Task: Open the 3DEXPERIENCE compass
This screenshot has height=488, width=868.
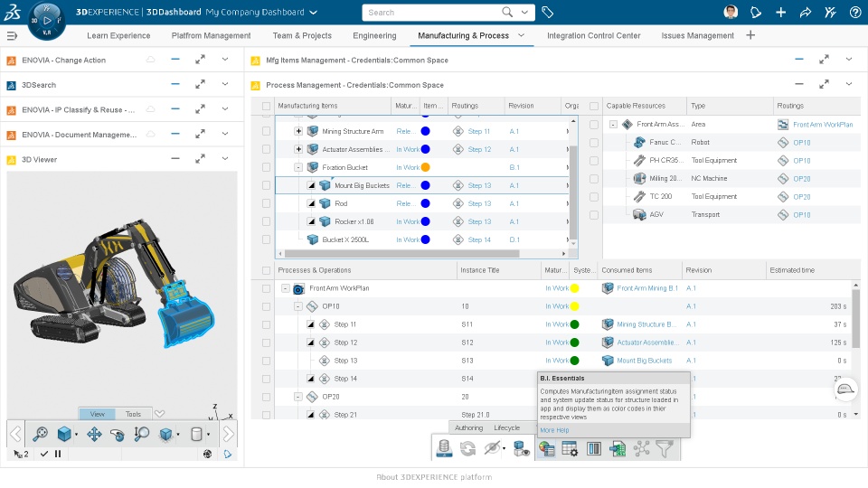Action: (x=46, y=21)
